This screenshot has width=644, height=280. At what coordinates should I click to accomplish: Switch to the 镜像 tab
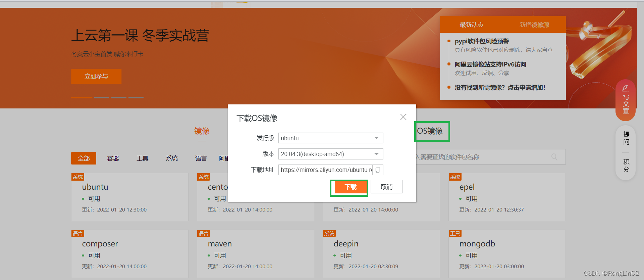pyautogui.click(x=202, y=131)
